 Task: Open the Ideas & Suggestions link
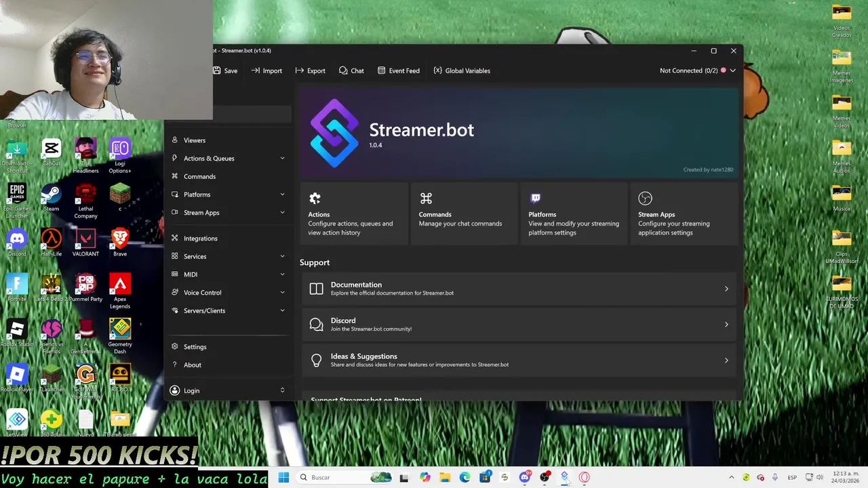pos(519,361)
